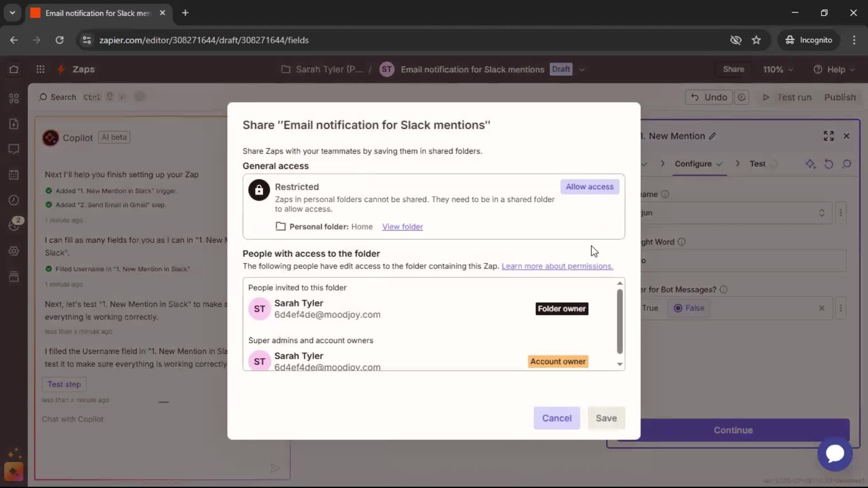Open the apps grid menu icon
Image resolution: width=868 pixels, height=488 pixels.
(x=40, y=69)
